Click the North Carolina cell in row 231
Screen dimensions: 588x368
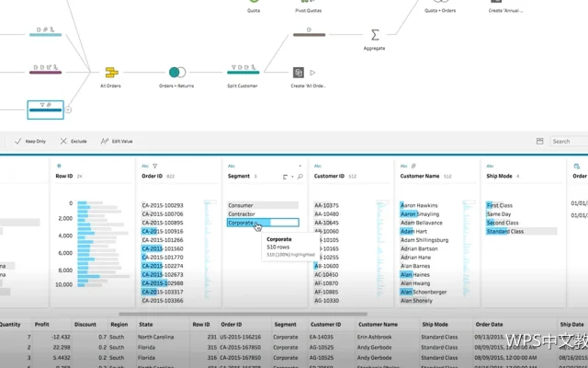point(155,338)
